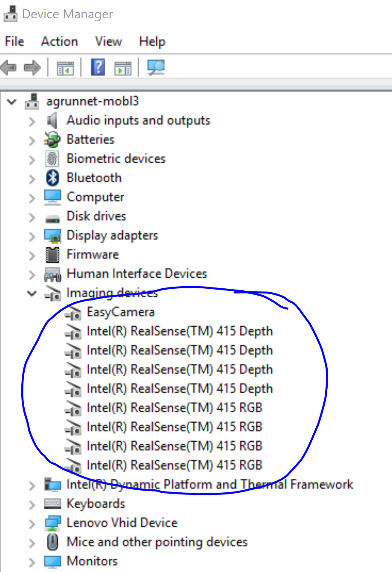Select the last RealSense 415 RGB device

(x=175, y=466)
